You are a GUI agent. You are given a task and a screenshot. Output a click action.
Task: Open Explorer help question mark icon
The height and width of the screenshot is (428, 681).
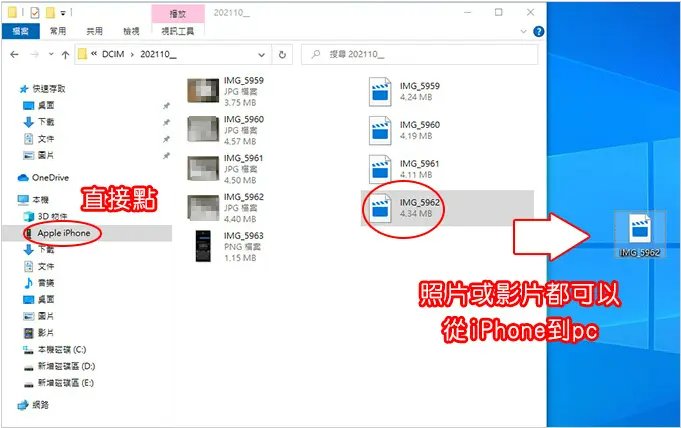[x=539, y=31]
